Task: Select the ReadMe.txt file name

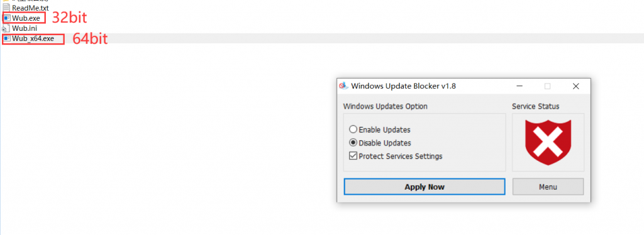Action: coord(30,8)
